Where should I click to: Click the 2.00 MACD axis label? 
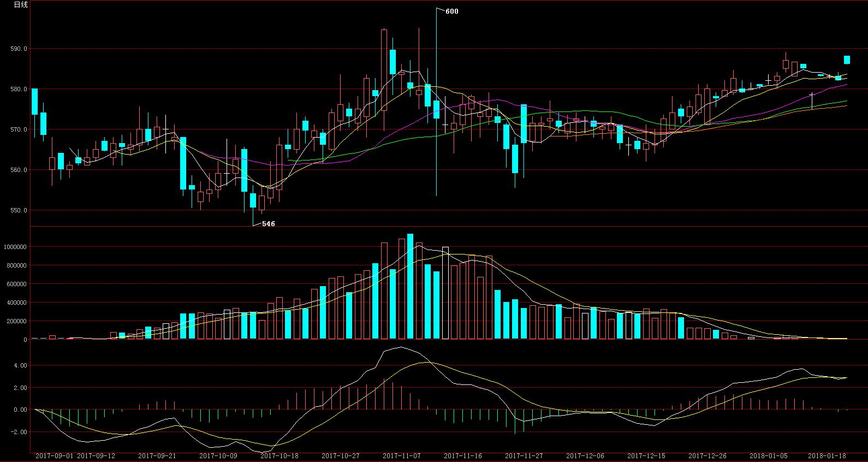[x=20, y=388]
